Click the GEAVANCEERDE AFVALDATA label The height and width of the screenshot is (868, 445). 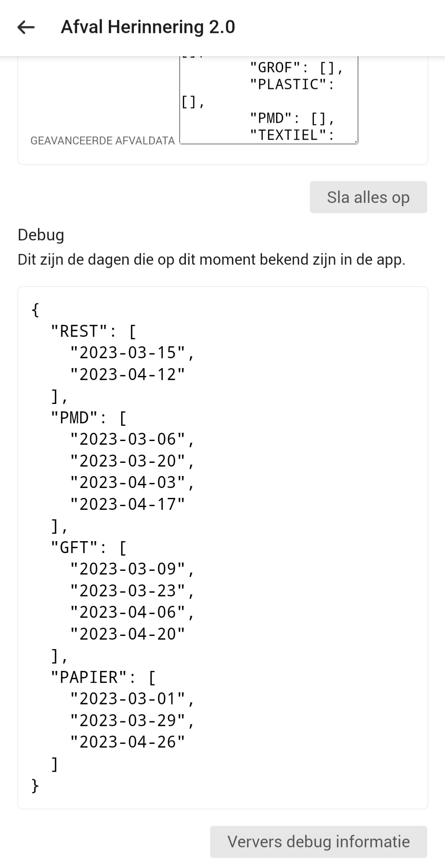coord(103,141)
